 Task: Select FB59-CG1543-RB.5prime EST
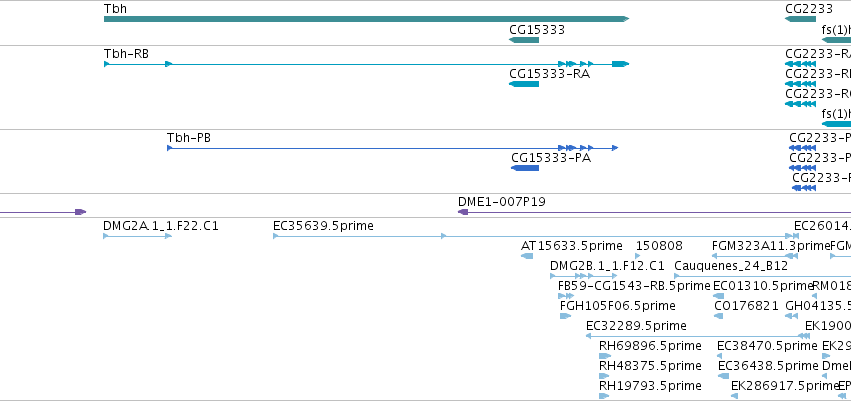566,296
